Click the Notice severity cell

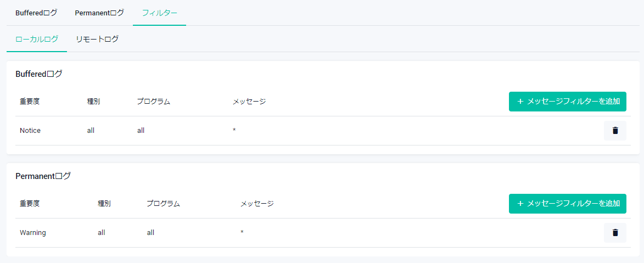30,131
